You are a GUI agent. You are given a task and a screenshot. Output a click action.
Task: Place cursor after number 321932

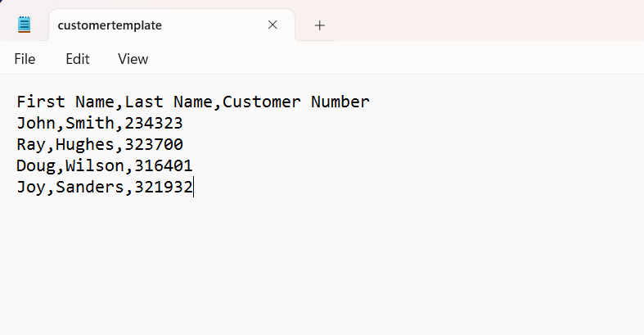tap(193, 187)
